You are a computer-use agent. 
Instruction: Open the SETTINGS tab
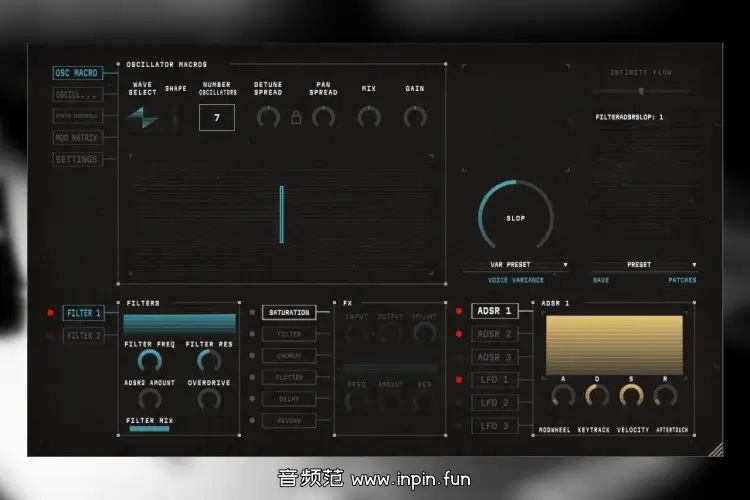77,159
